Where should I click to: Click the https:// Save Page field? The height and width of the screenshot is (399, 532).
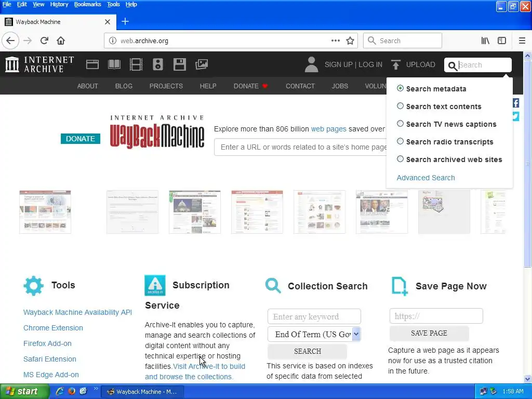click(436, 316)
